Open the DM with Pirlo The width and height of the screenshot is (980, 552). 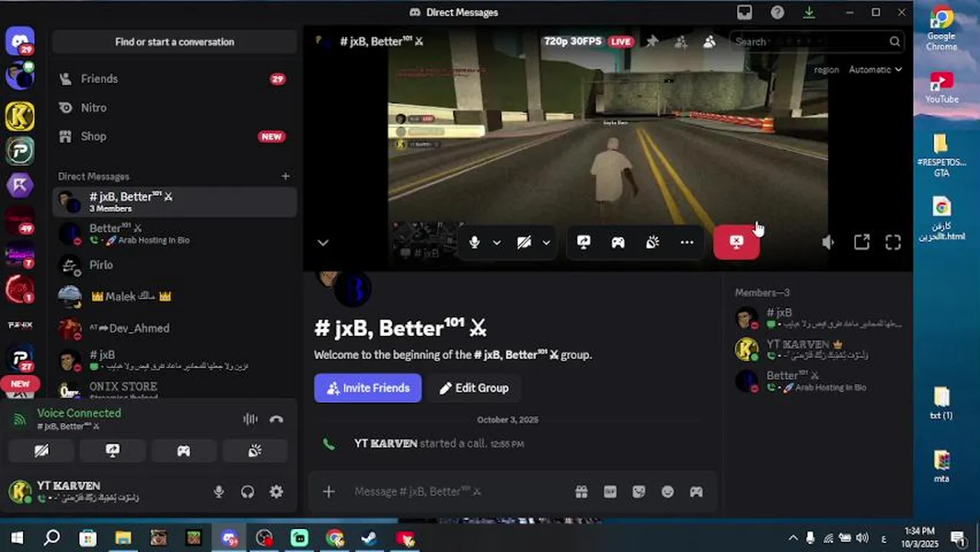(x=174, y=264)
